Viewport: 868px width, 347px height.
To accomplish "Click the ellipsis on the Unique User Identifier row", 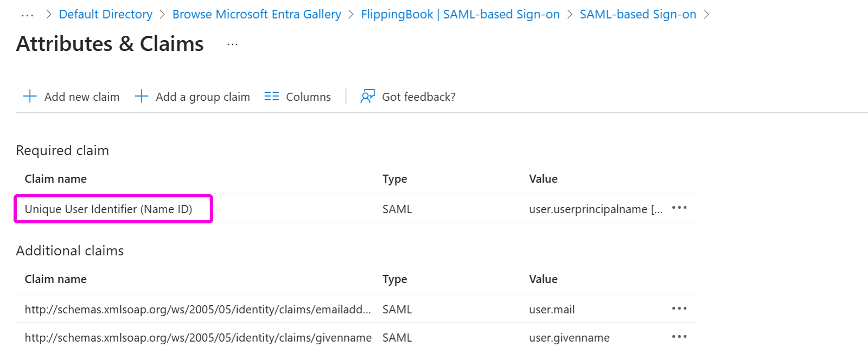I will (x=679, y=208).
